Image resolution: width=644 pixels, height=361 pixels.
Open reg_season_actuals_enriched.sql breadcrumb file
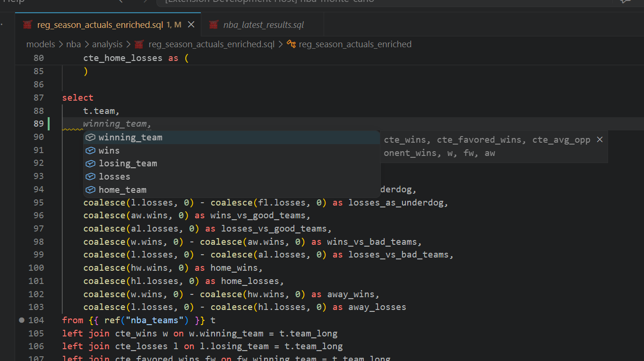211,44
